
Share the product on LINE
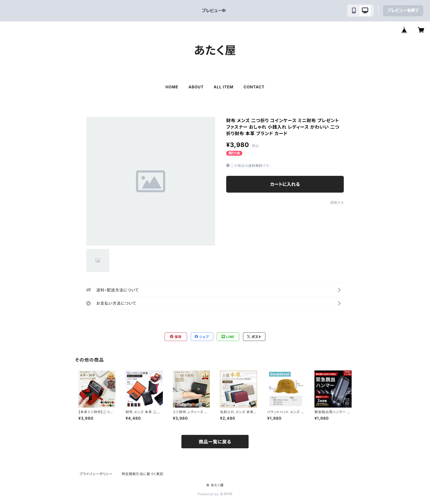[x=228, y=337]
